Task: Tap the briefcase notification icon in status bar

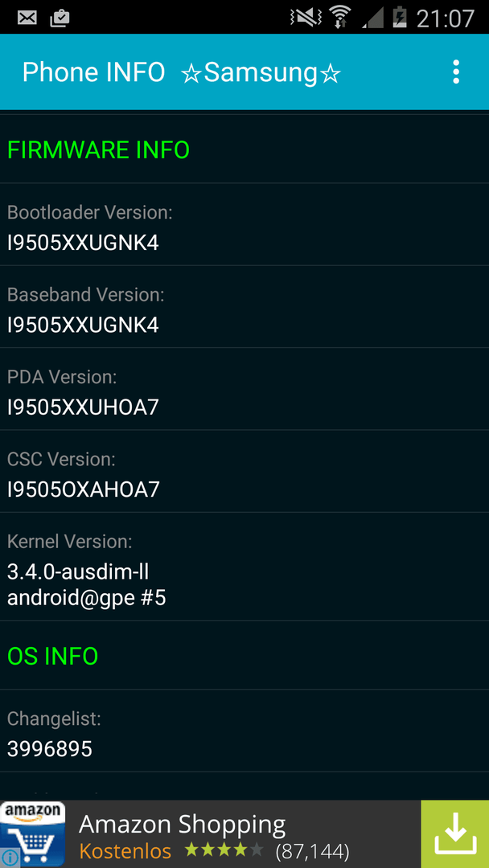Action: (x=60, y=18)
